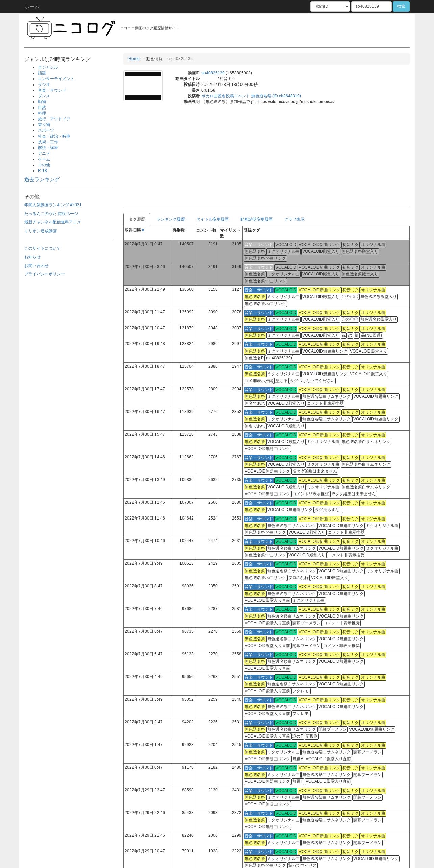Open the スポーツ ranking link

point(46,130)
